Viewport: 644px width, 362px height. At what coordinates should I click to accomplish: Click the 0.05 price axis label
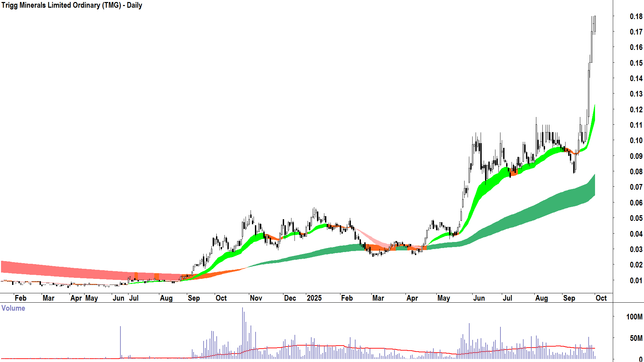[636, 218]
